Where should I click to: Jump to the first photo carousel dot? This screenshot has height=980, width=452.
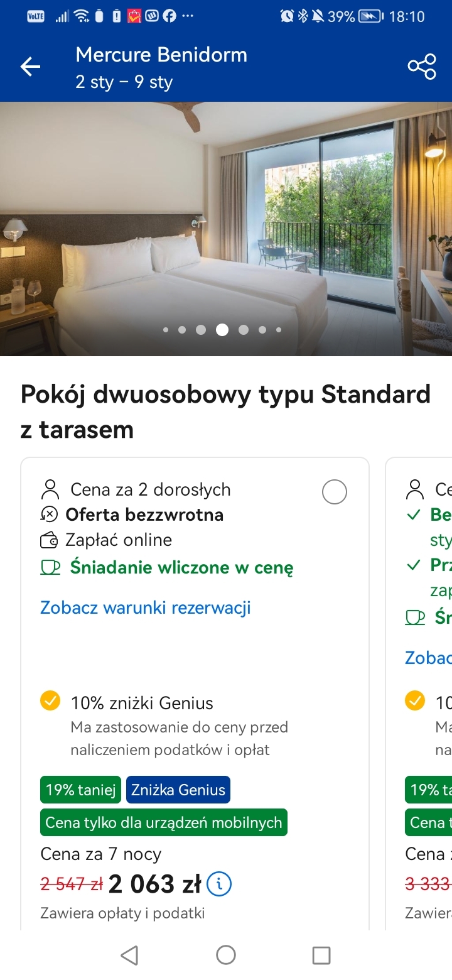(166, 330)
